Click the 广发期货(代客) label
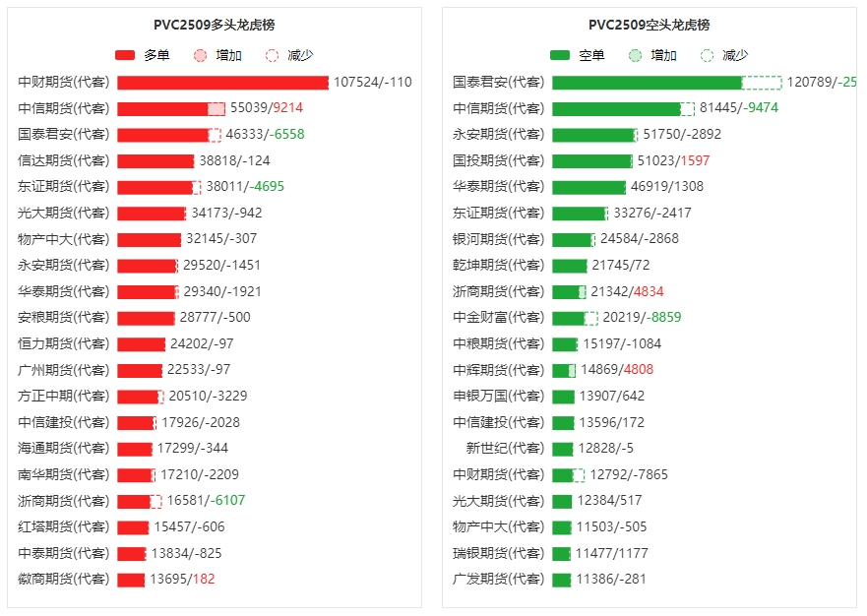The width and height of the screenshot is (867, 616). click(499, 580)
